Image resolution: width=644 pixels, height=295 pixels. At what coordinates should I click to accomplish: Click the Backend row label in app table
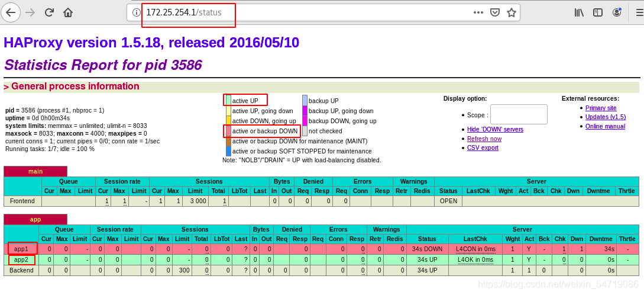point(22,270)
